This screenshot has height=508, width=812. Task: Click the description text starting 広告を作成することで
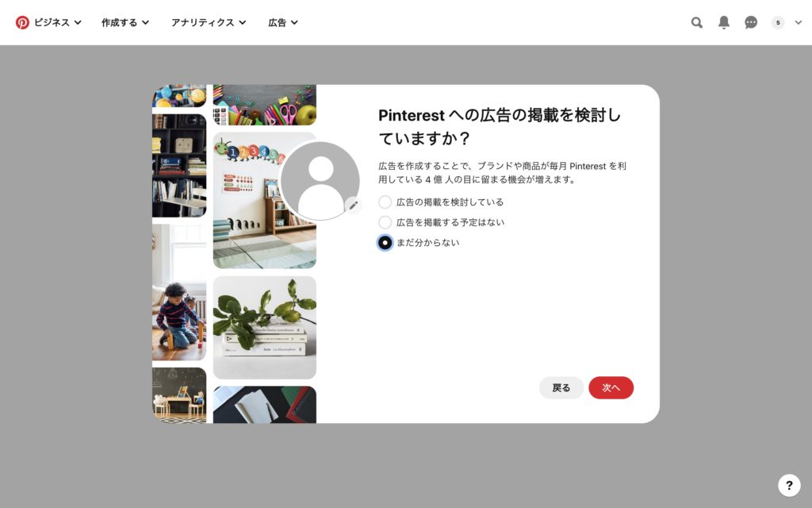(x=502, y=172)
